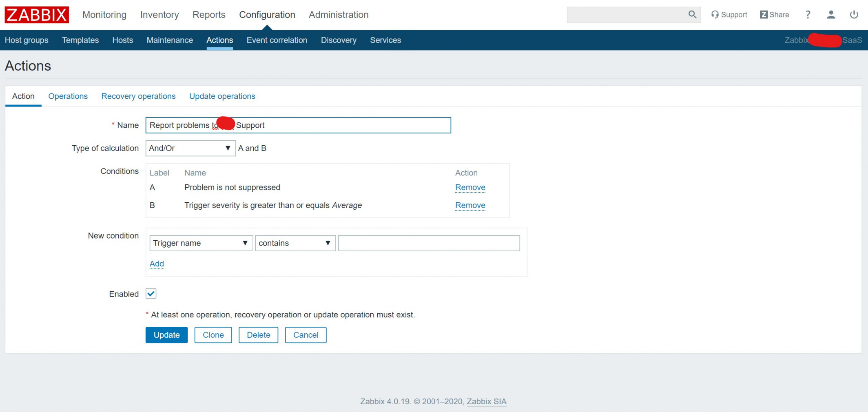Viewport: 868px width, 412px height.
Task: Go to Maintenance submenu
Action: coord(170,40)
